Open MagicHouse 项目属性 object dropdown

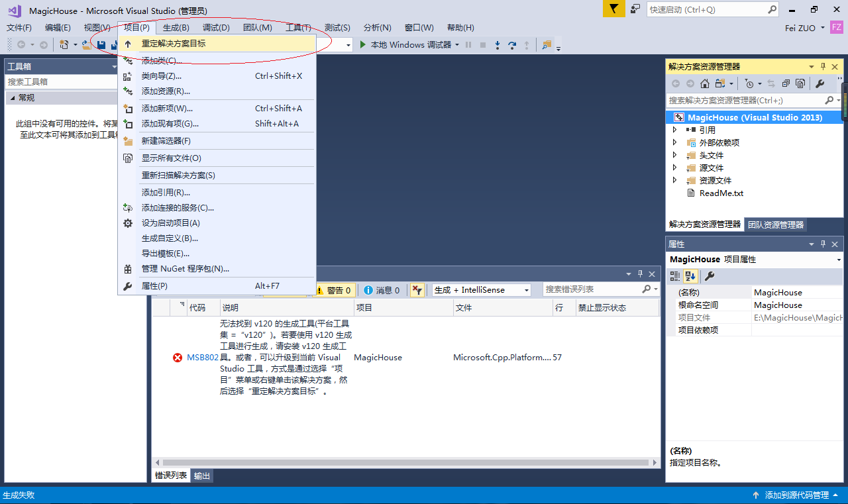839,260
